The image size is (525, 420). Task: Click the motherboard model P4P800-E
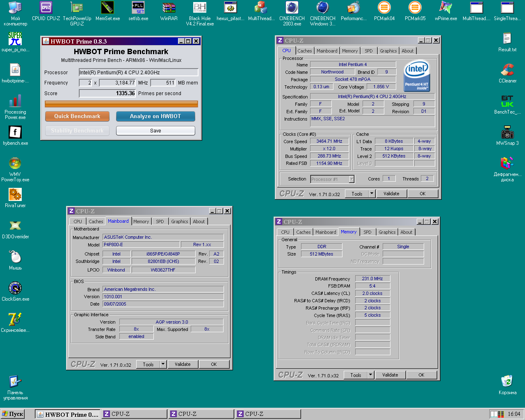coord(141,244)
